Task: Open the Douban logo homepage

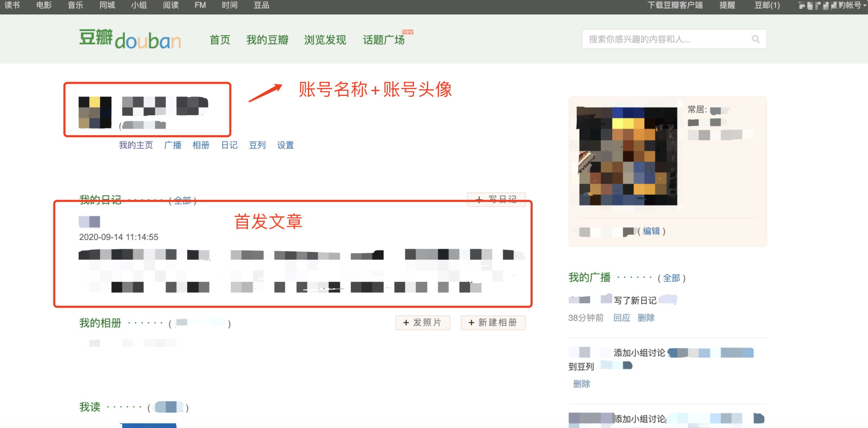Action: tap(130, 39)
